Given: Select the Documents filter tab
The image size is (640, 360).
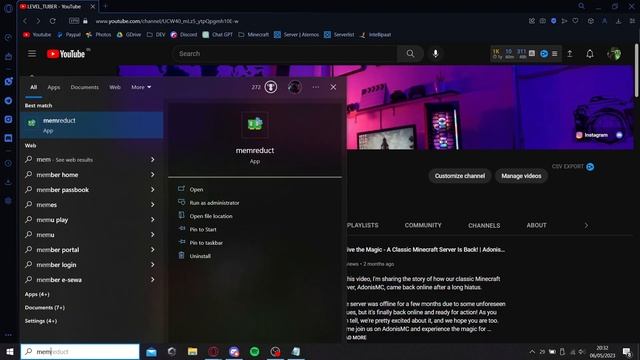Looking at the screenshot, I should coord(84,87).
